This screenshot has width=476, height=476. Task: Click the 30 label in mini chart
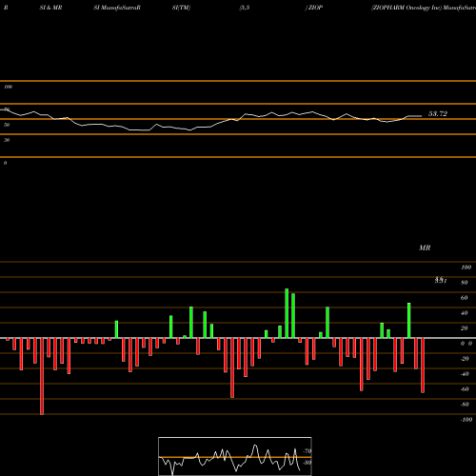tap(307, 463)
